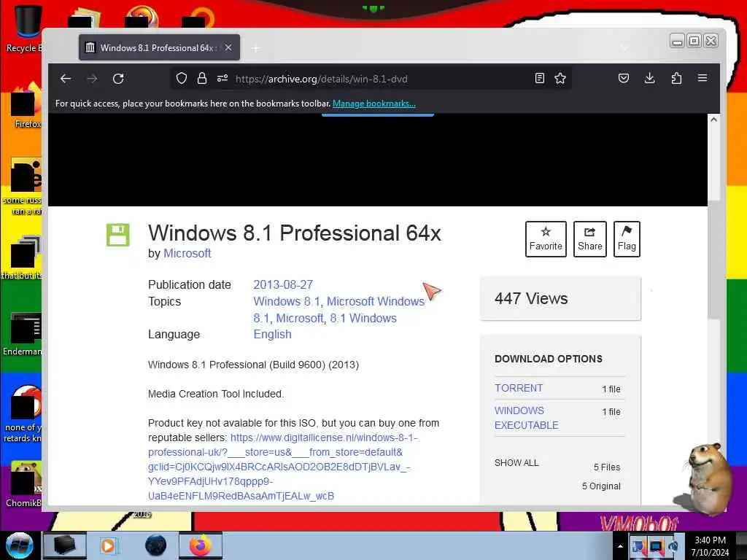Go back to the previous page
The height and width of the screenshot is (560, 747).
tap(65, 79)
